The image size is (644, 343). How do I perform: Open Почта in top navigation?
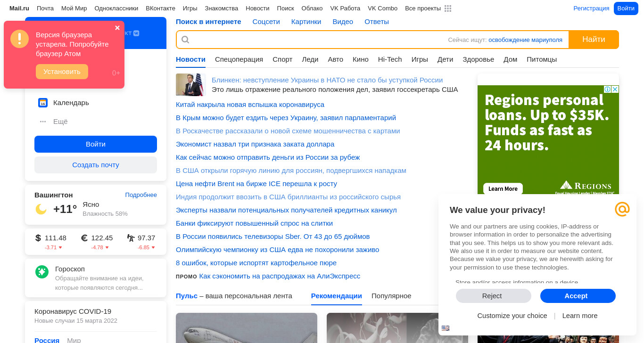(45, 8)
